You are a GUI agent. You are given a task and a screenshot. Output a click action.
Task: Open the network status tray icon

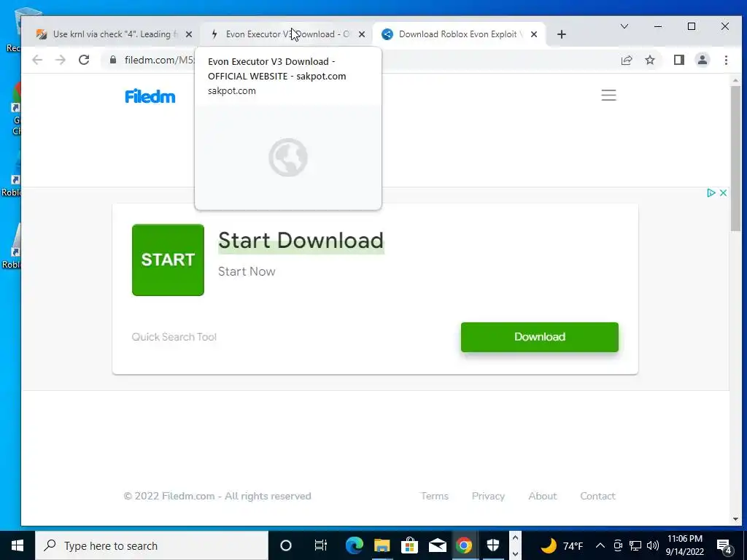tap(635, 545)
